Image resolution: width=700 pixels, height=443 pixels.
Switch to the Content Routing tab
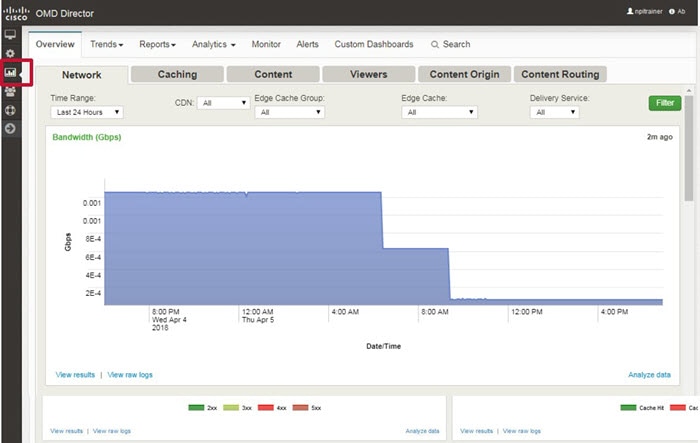(560, 74)
